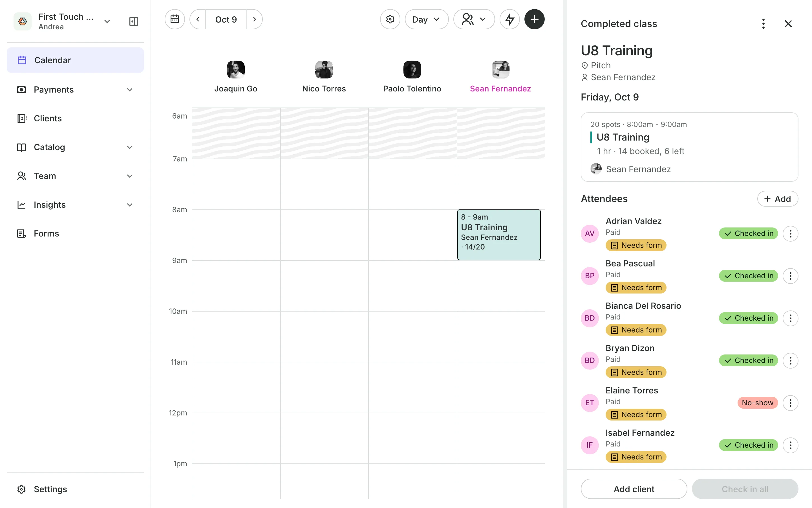Click the Oct 9 date label

(226, 19)
